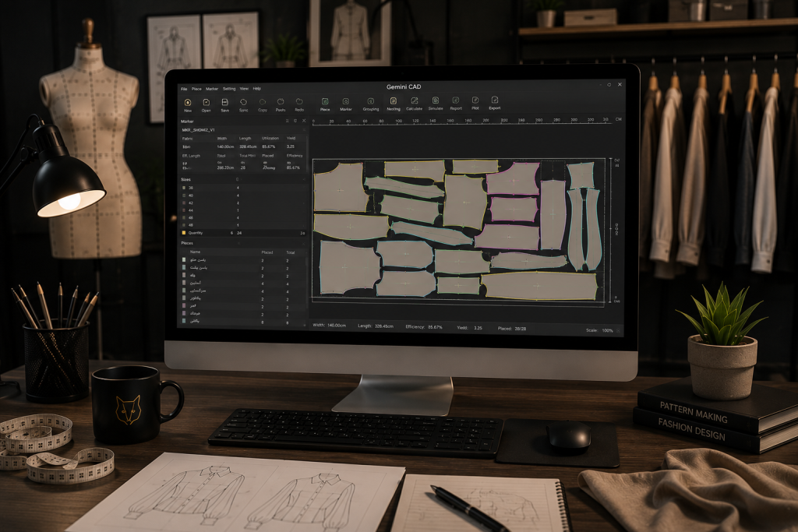
Task: Click the CM unit label on ruler
Action: click(x=618, y=119)
